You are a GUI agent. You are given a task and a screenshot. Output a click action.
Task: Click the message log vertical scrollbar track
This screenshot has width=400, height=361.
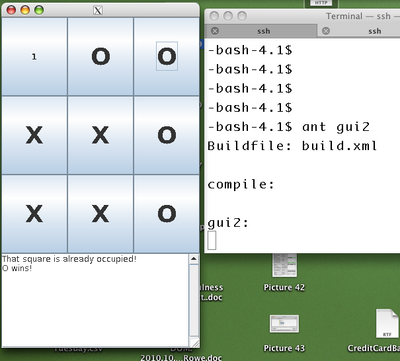coord(194,300)
